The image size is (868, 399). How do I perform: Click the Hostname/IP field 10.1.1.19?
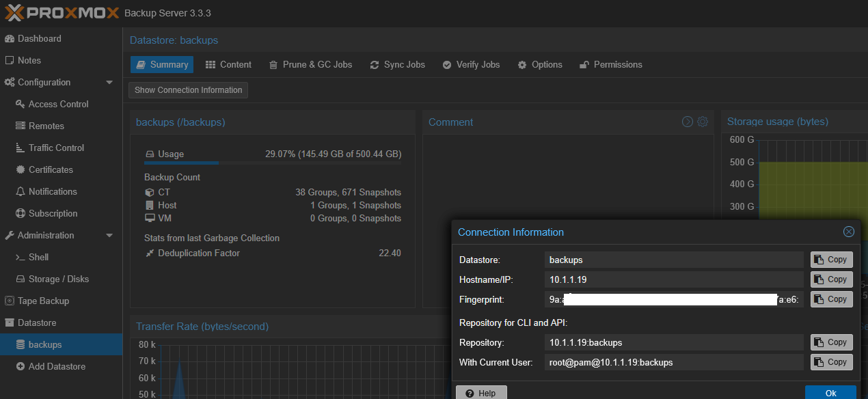point(674,279)
